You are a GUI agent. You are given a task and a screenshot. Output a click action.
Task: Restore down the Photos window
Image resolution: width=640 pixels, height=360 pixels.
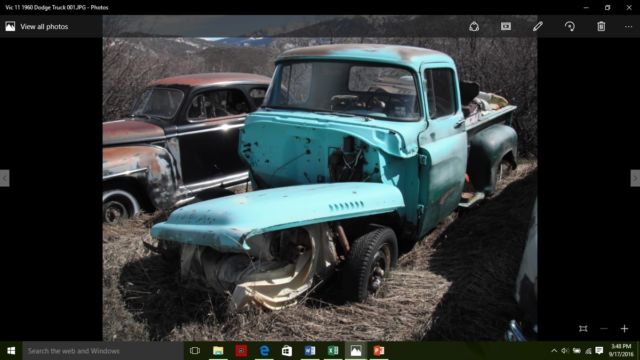pyautogui.click(x=607, y=7)
